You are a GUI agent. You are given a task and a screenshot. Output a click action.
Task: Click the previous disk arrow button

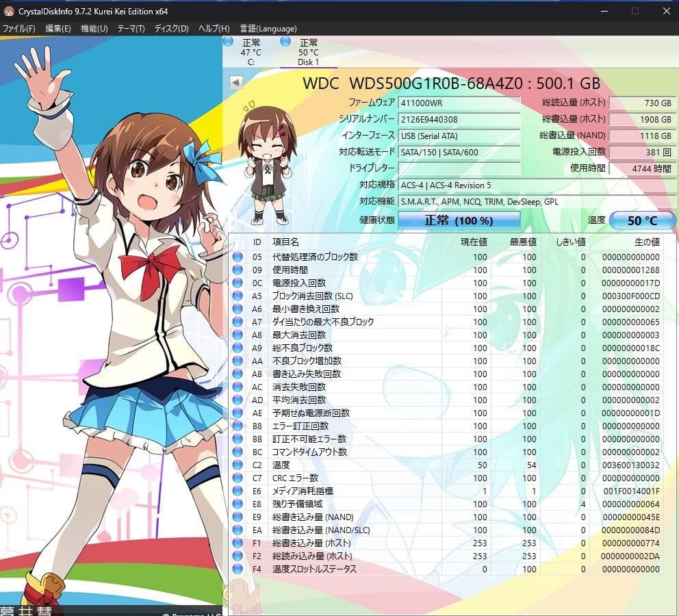click(x=236, y=82)
